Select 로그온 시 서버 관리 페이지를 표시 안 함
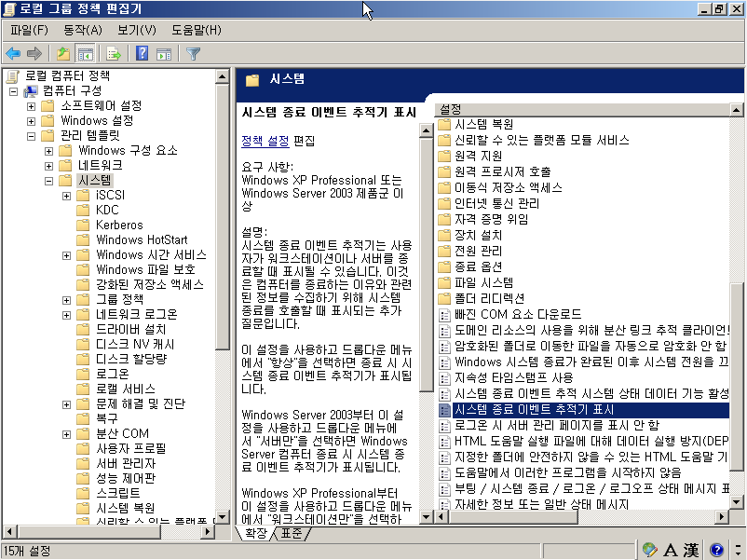The width and height of the screenshot is (747, 560). [557, 425]
